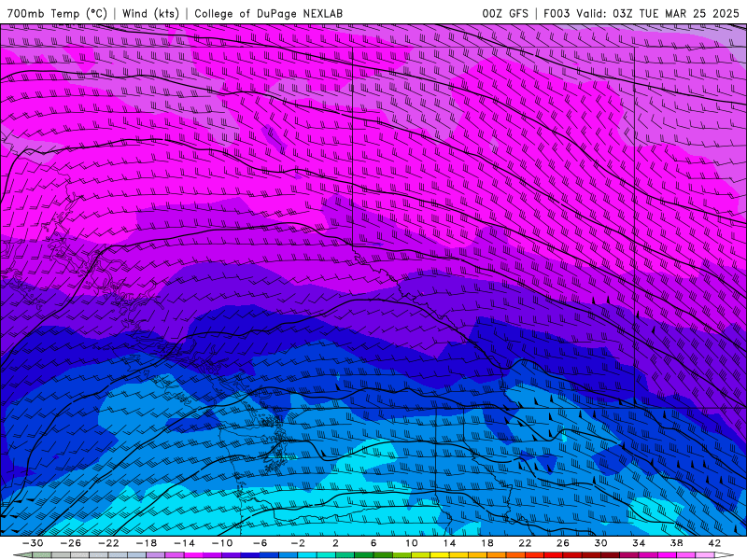Screen dimensions: 747x560
Task: Click the 42 color scale label
Action: click(714, 543)
